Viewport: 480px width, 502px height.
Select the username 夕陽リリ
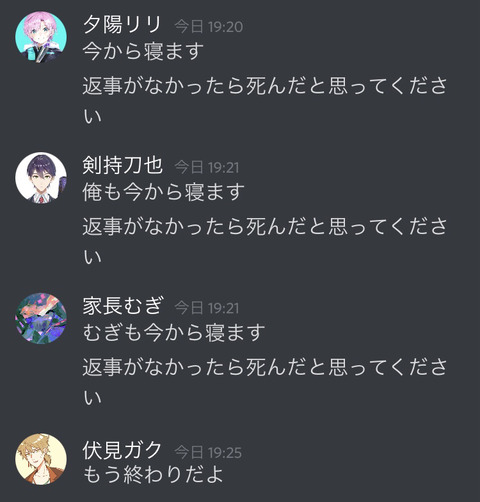click(x=122, y=25)
